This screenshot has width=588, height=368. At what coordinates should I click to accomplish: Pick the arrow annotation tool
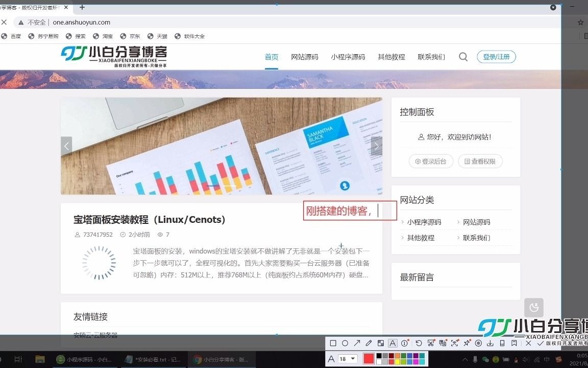(357, 343)
